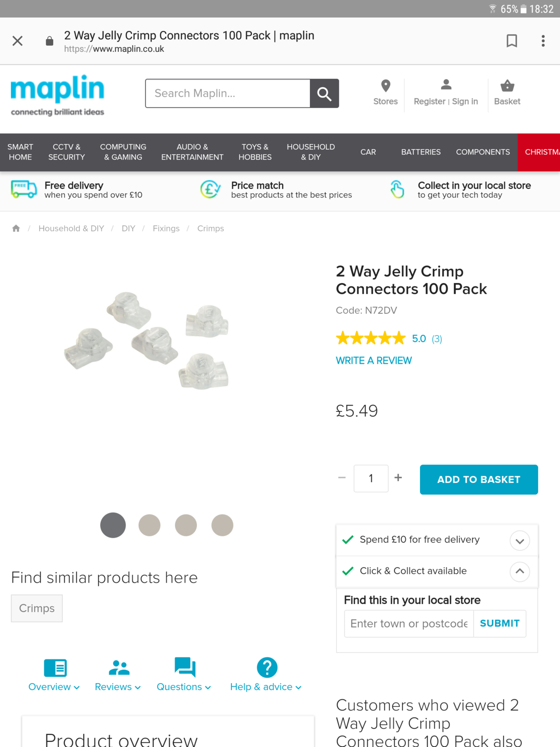Open the Components menu category
Viewport: 560px width, 747px height.
click(483, 152)
